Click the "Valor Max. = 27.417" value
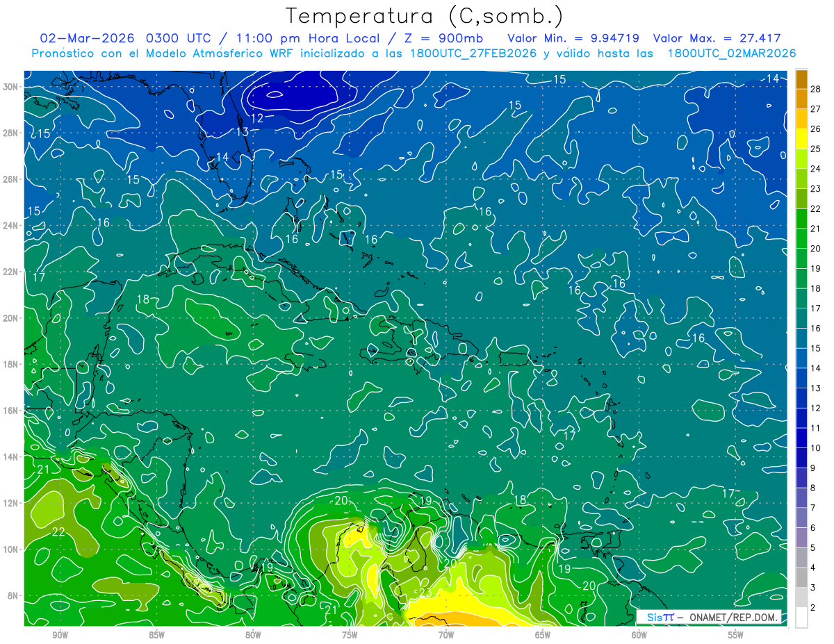Image resolution: width=834 pixels, height=644 pixels. [718, 38]
